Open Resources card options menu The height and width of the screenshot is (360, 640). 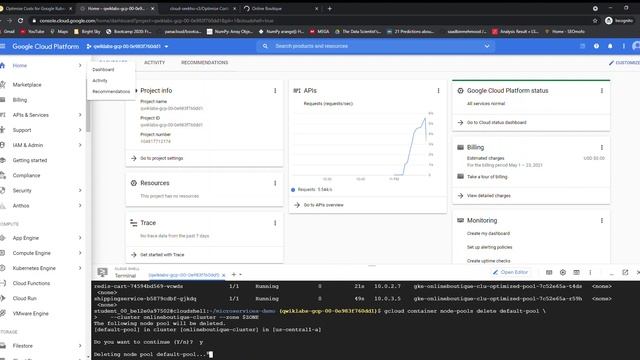click(x=275, y=183)
